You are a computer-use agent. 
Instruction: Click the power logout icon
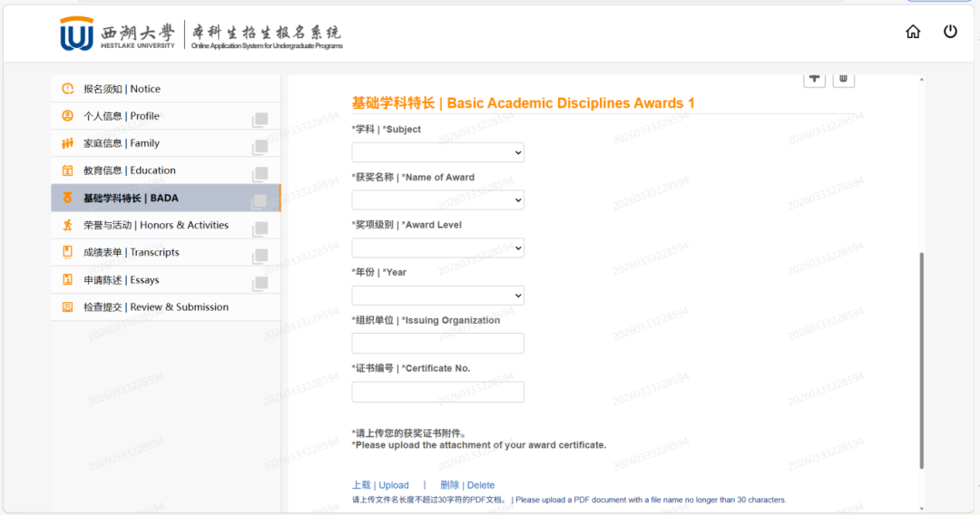[950, 31]
